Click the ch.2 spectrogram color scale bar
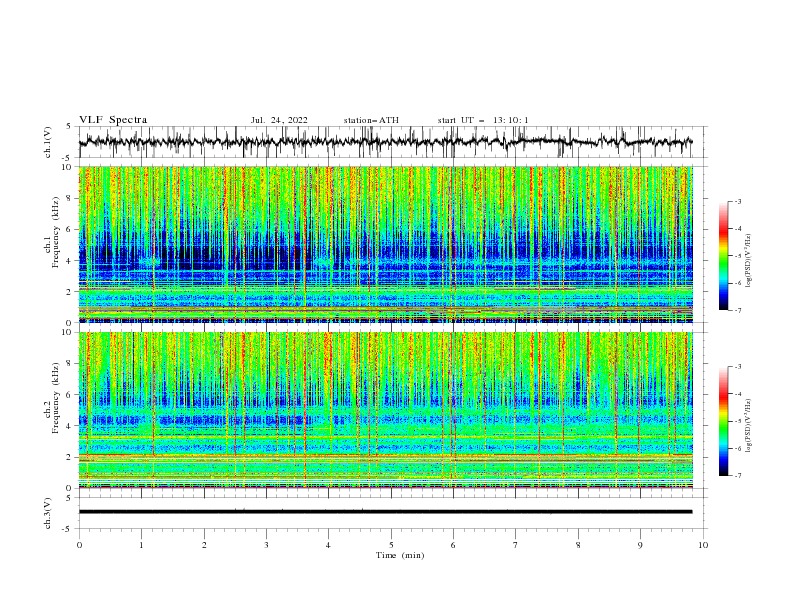 [x=723, y=421]
